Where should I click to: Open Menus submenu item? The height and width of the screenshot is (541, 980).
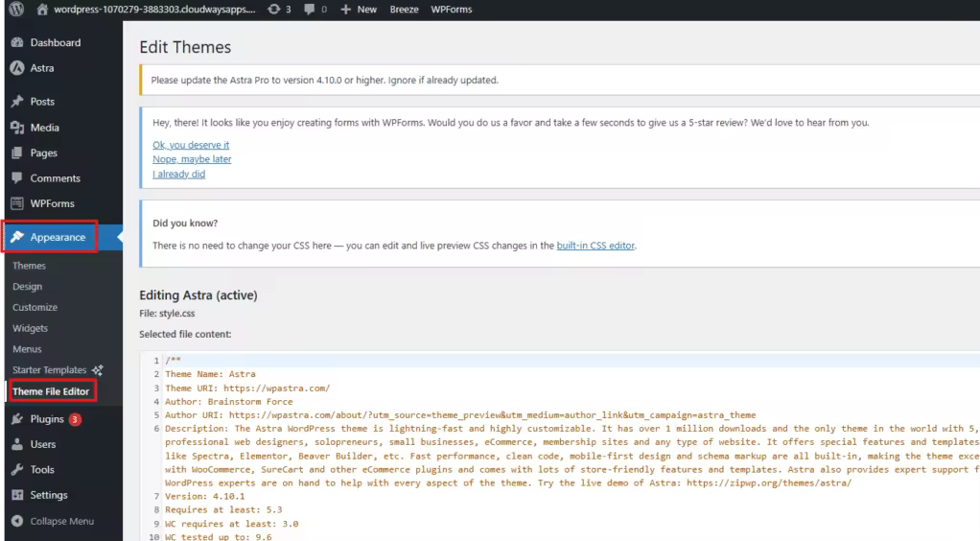point(27,349)
